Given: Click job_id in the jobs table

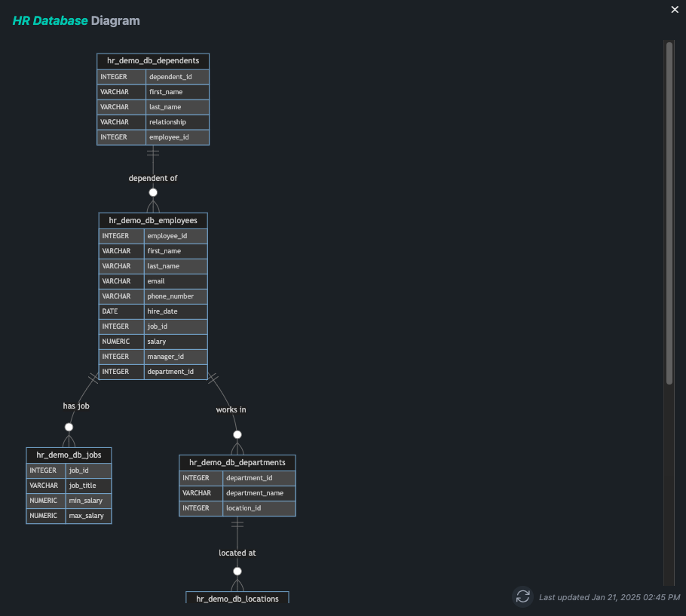Looking at the screenshot, I should (x=88, y=470).
